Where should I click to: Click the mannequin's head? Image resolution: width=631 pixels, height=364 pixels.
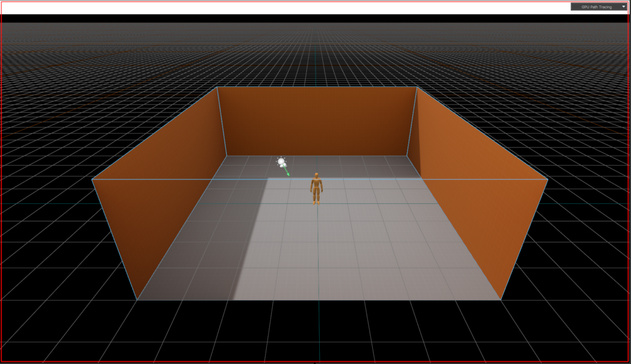316,176
